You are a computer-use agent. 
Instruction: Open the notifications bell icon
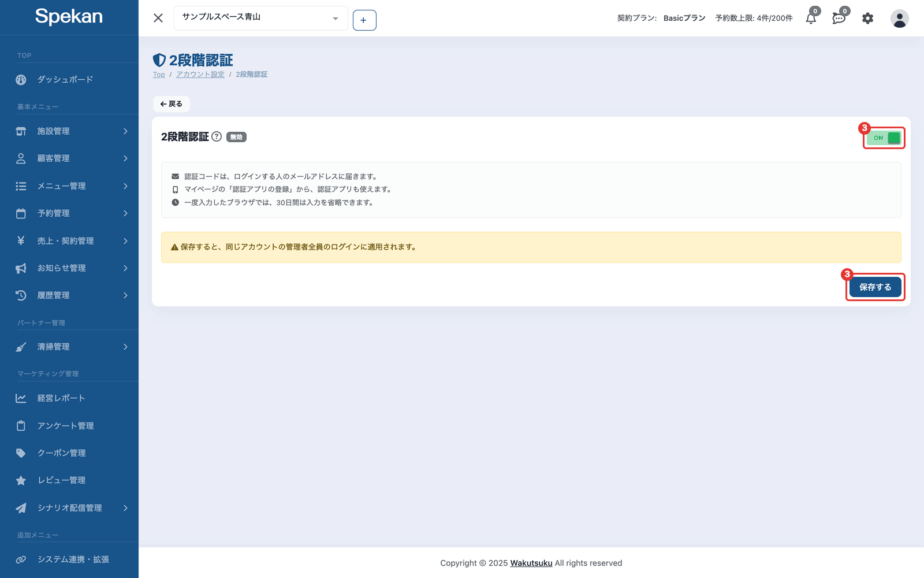[x=811, y=18]
